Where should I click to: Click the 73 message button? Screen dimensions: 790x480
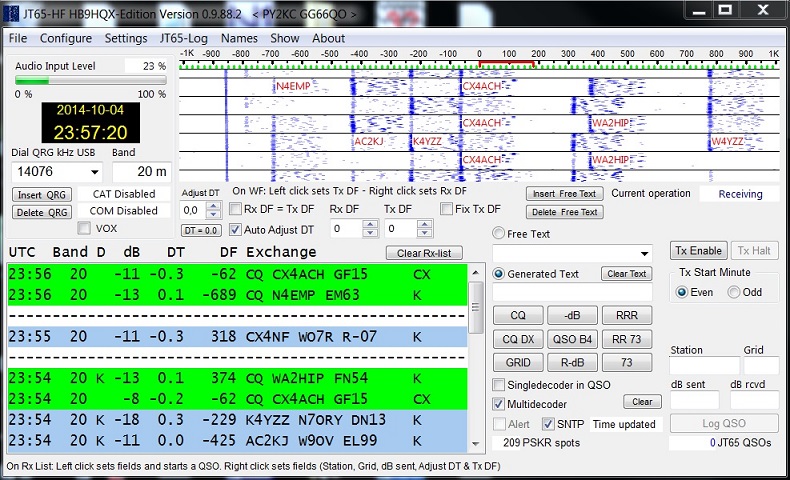[x=627, y=363]
